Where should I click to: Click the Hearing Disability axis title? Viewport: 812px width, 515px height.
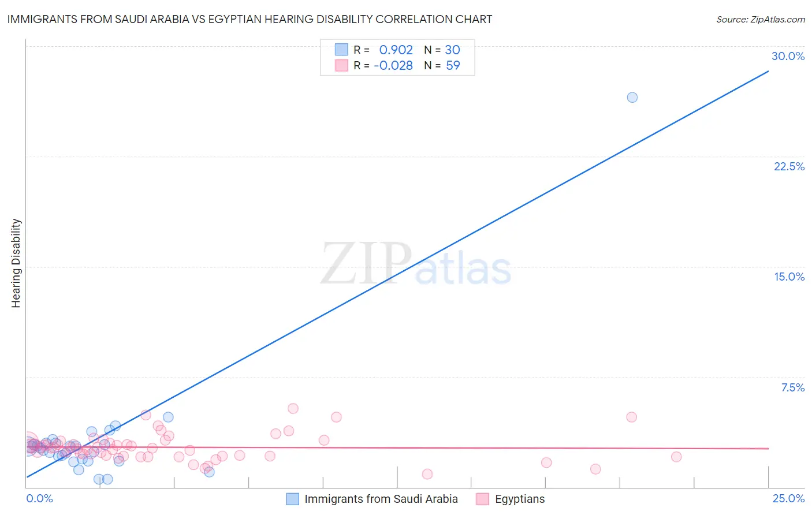click(x=16, y=263)
